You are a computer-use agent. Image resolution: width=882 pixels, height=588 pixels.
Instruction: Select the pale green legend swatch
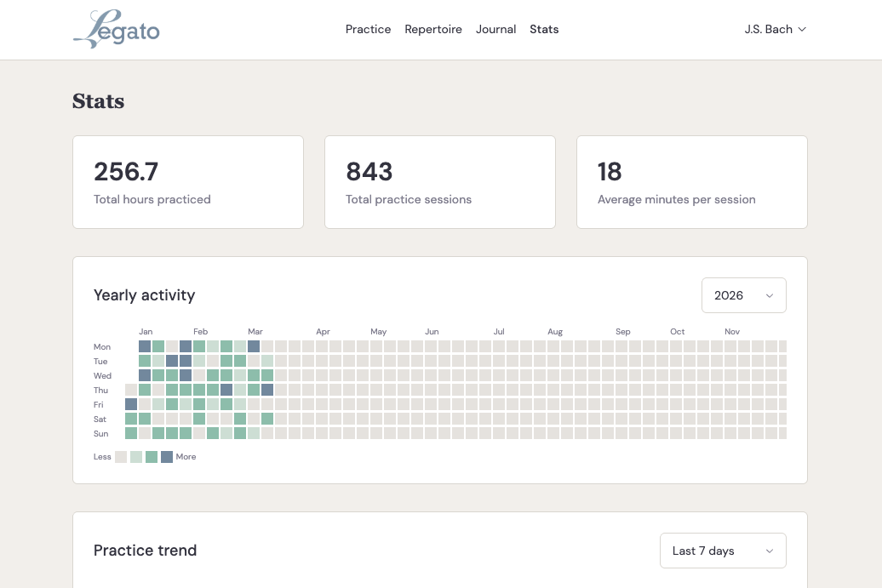click(136, 457)
